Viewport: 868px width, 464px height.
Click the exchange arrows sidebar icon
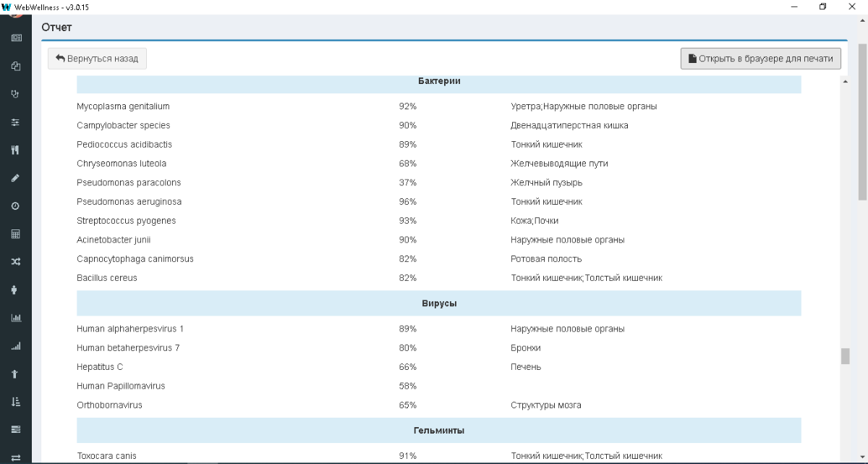tap(16, 457)
